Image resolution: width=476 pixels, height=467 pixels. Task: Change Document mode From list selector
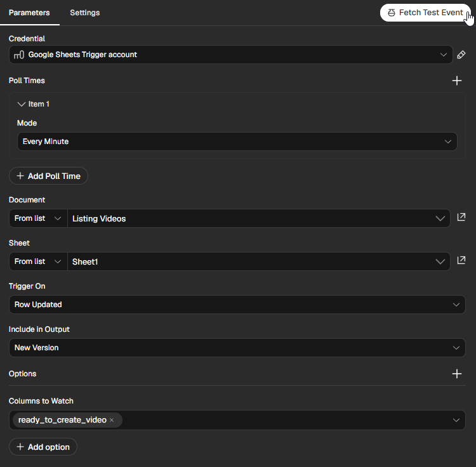pyautogui.click(x=38, y=218)
